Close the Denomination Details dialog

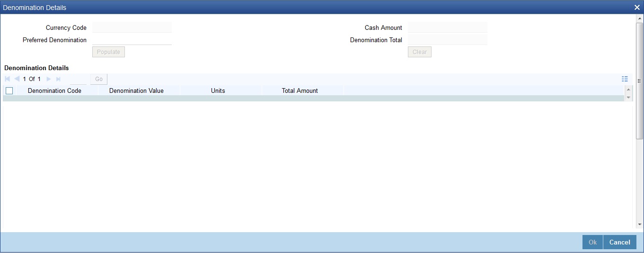[x=637, y=8]
